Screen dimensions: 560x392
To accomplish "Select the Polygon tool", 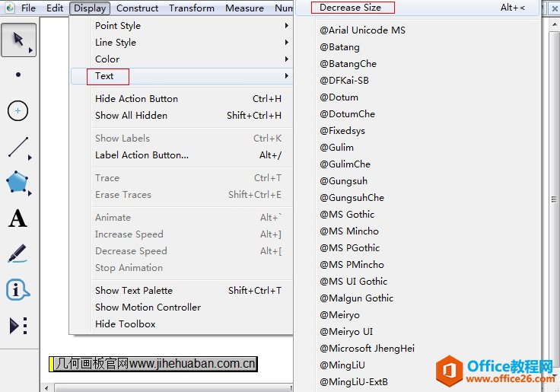I will 17,182.
